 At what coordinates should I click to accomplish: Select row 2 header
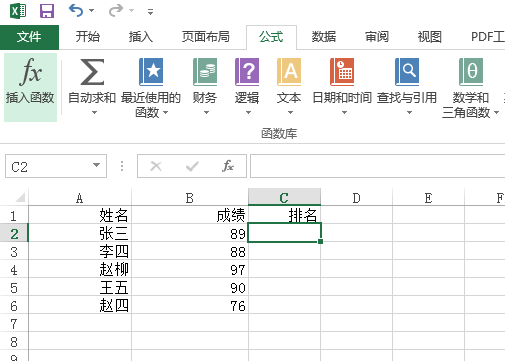click(x=14, y=234)
